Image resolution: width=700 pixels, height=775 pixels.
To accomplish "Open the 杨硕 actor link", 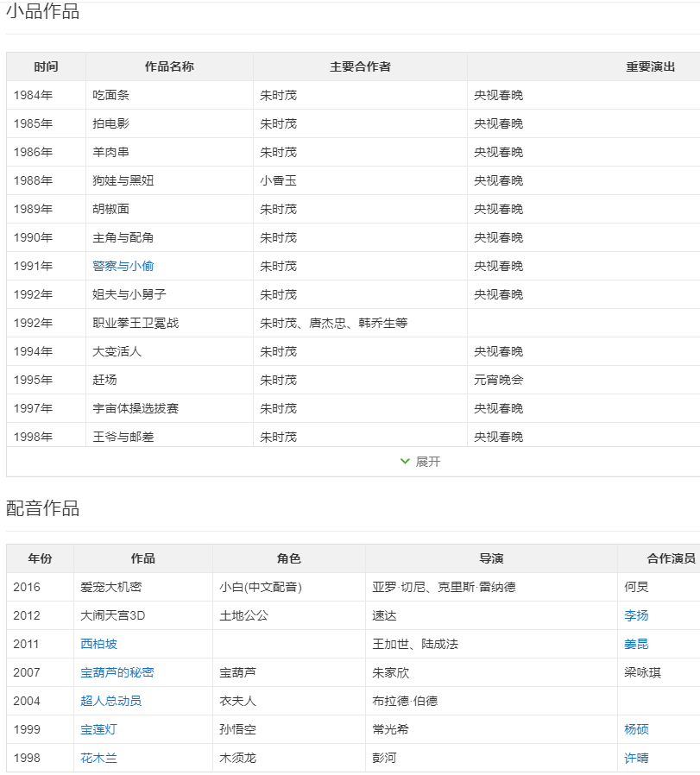I will pos(636,729).
